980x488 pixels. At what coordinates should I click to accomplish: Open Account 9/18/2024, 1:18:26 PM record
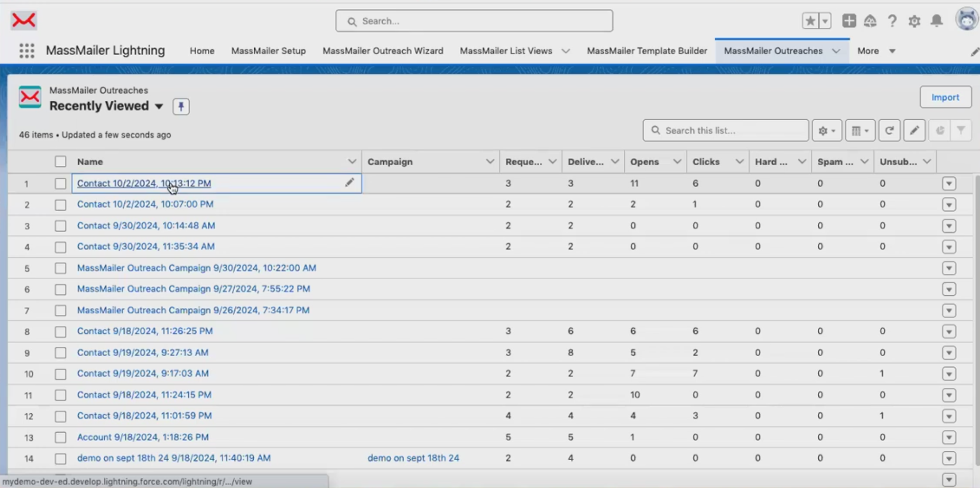pyautogui.click(x=143, y=437)
